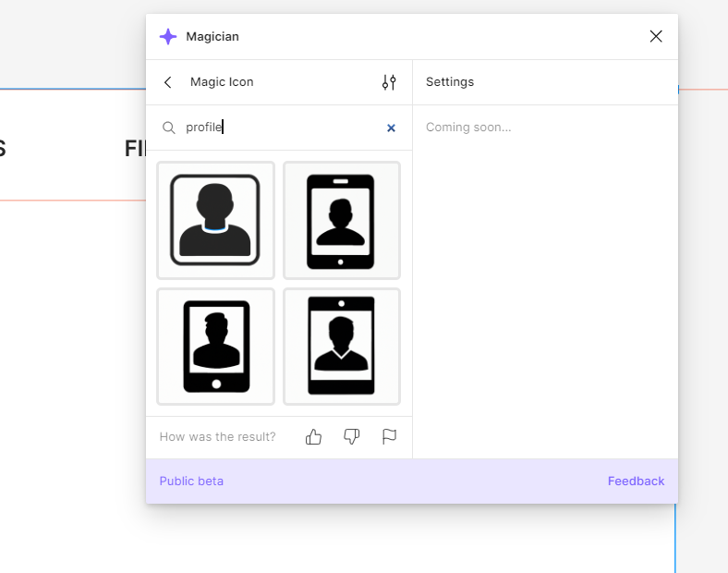Screen dimensions: 728x573
Task: Pick the phone profile icon with speaker bar
Action: (x=341, y=220)
